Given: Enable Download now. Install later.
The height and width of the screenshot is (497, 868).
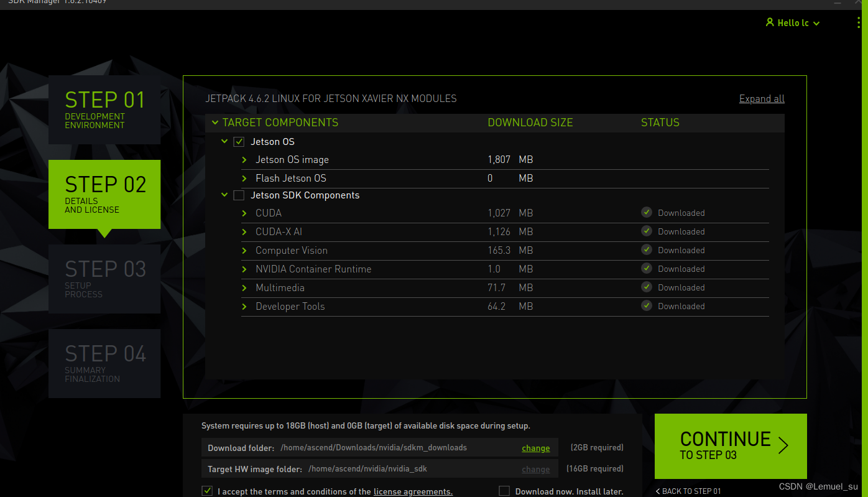Looking at the screenshot, I should click(504, 491).
